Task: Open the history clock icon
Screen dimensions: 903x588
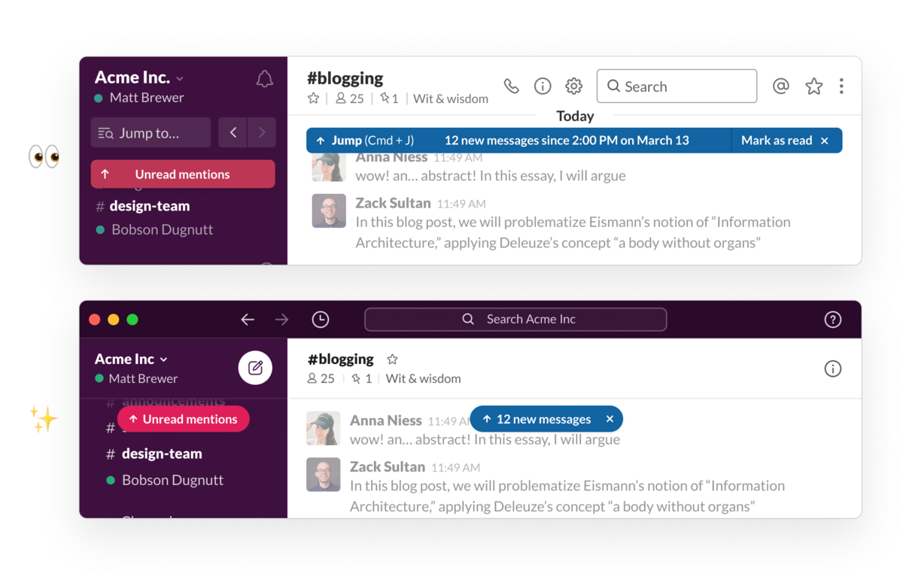Action: pyautogui.click(x=321, y=320)
